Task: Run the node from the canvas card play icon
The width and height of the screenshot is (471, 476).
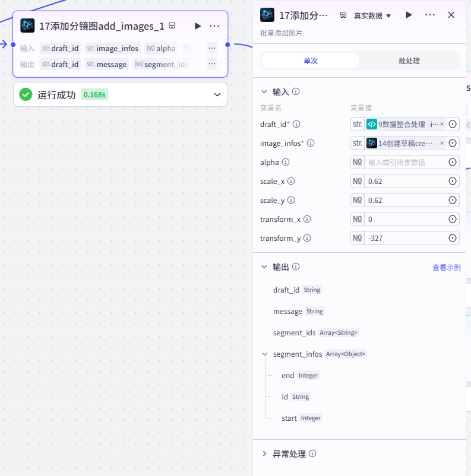Action: point(198,26)
